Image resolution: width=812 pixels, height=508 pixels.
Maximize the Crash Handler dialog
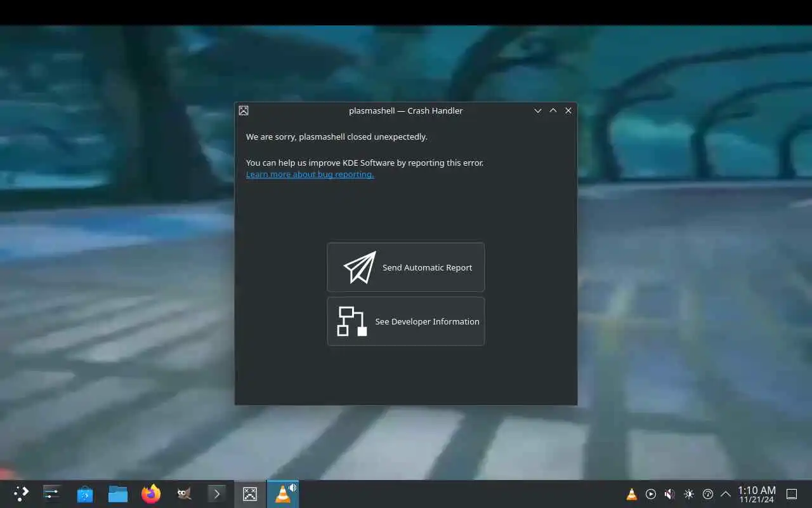pyautogui.click(x=553, y=110)
